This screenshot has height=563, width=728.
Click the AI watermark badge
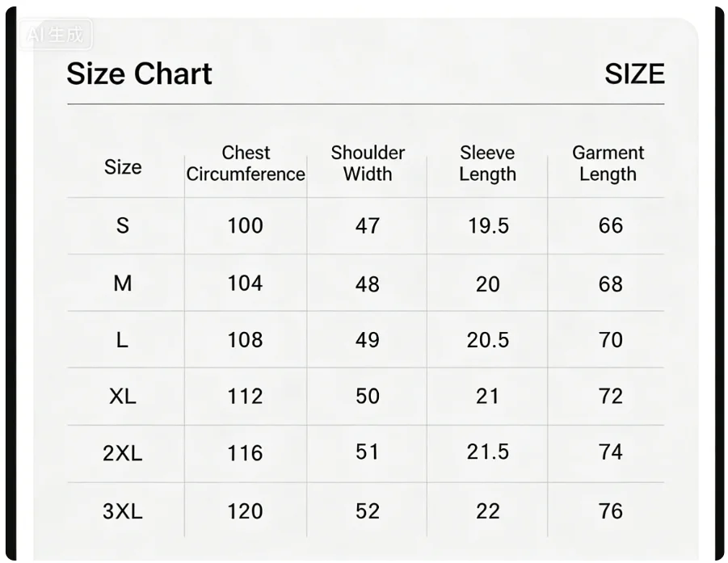(x=56, y=34)
